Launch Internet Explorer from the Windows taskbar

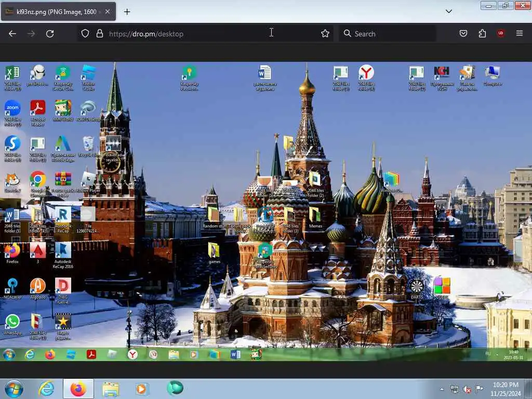(46, 389)
